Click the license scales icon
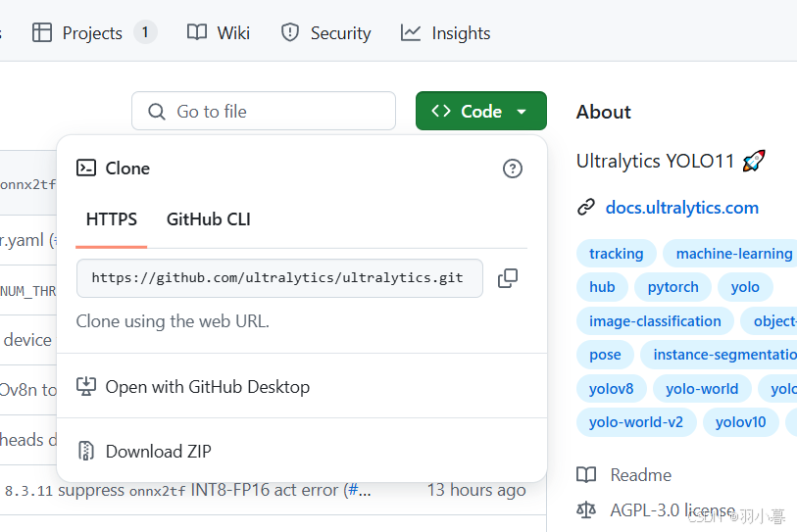Image resolution: width=797 pixels, height=532 pixels. coord(586,509)
